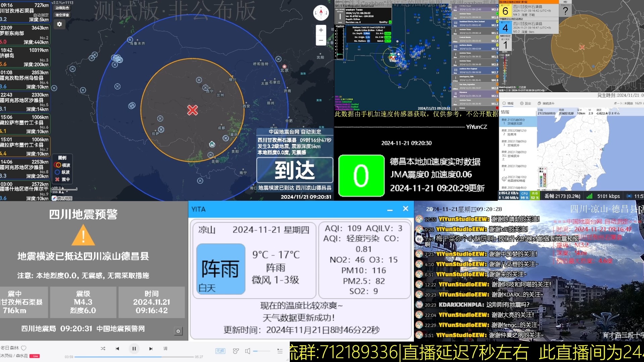
Task: Adjust the music player volume slider
Action: click(x=262, y=351)
